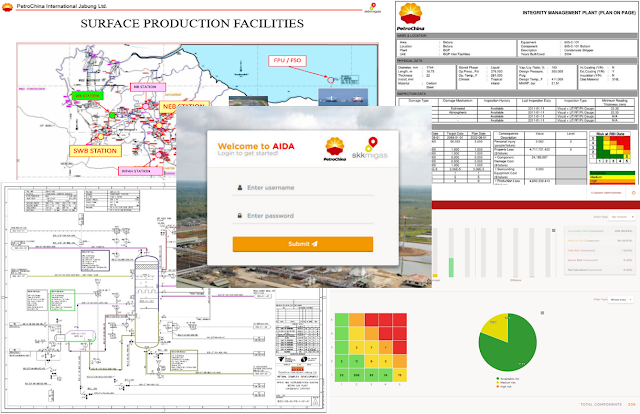Open bar chart context menu icon
This screenshot has height=414, width=640.
pyautogui.click(x=553, y=230)
